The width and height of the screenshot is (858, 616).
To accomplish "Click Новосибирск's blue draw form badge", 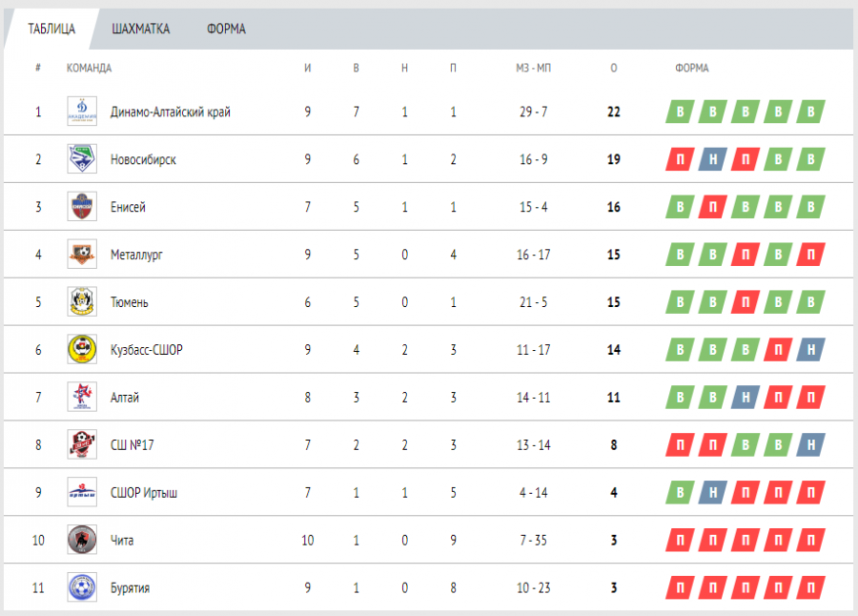I will point(713,159).
